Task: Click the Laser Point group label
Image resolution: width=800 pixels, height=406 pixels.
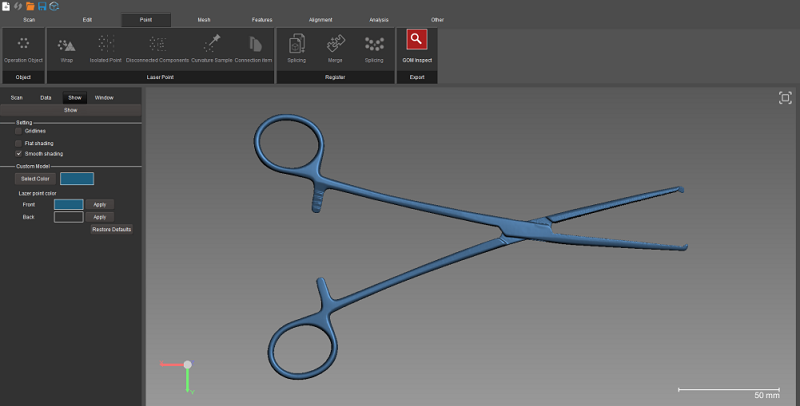Action: point(160,78)
